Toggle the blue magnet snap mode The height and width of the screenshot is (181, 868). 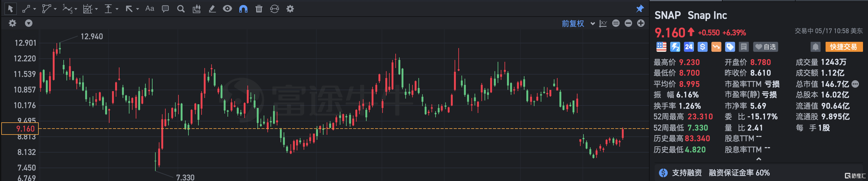tap(243, 9)
